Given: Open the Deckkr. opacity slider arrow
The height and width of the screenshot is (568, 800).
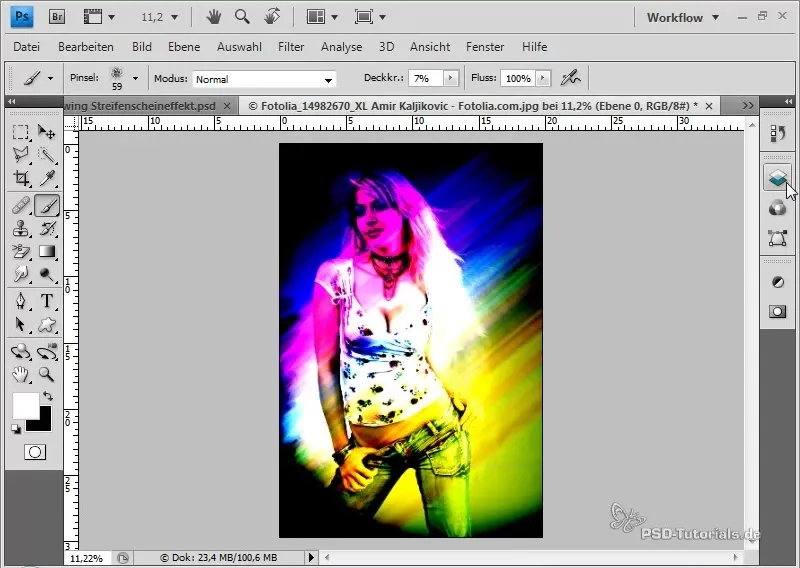Looking at the screenshot, I should (x=451, y=78).
